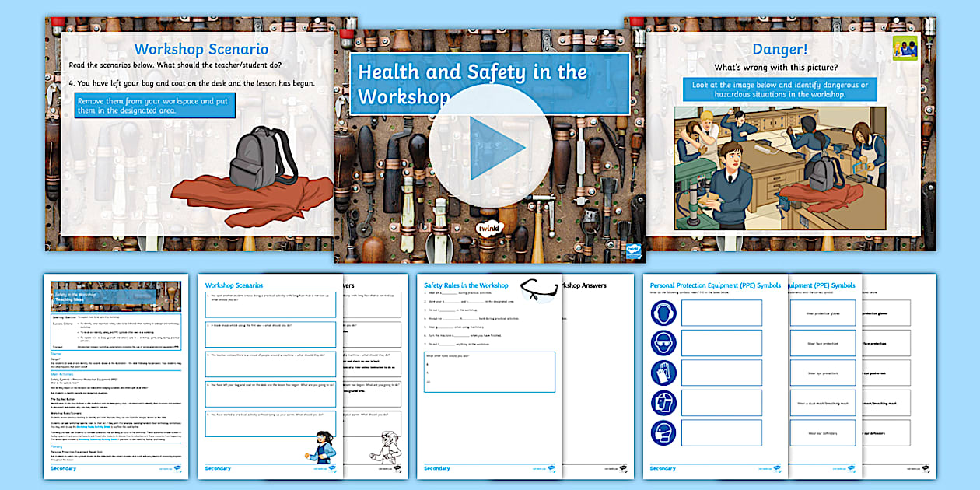Click the dust mask PPE symbol
980x490 pixels.
pos(663,432)
